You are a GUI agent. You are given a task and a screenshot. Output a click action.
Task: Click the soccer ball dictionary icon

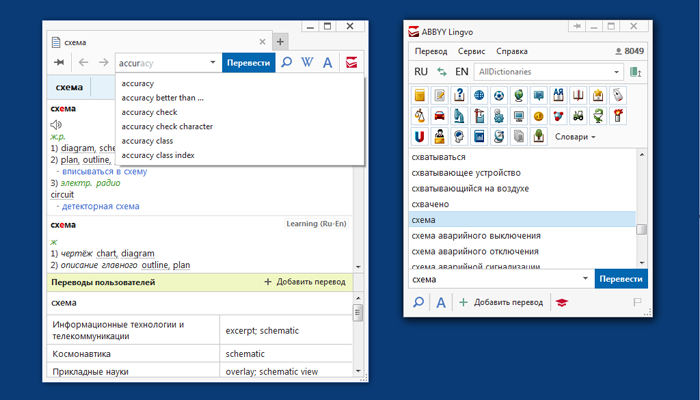[x=498, y=95]
